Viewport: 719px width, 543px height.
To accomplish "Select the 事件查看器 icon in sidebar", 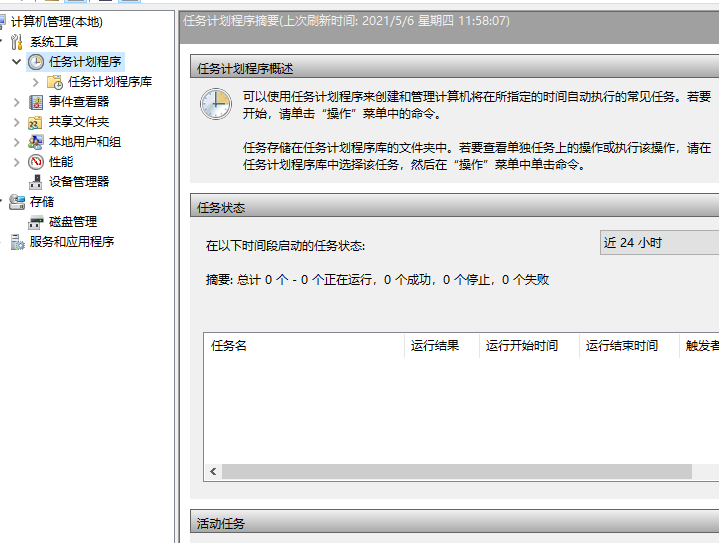I will (x=36, y=102).
